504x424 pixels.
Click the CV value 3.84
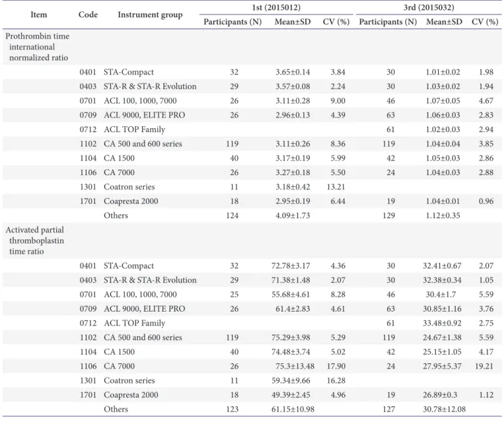tap(338, 72)
